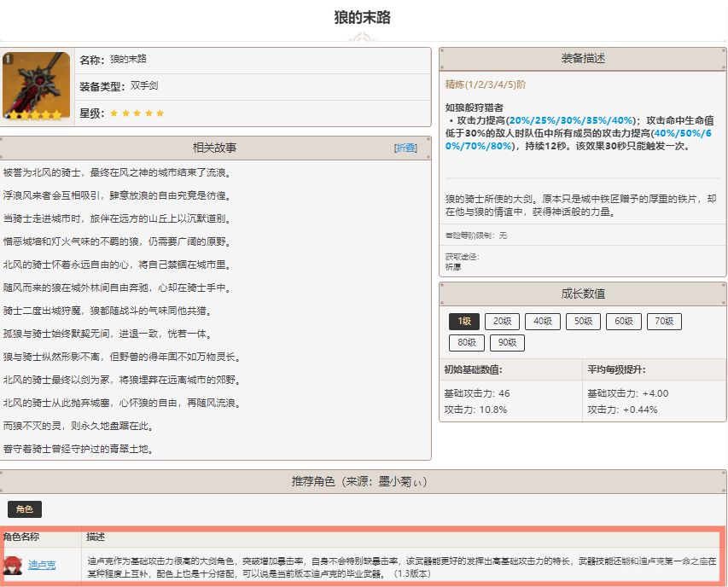Click the 名称: 狼的末路 row
This screenshot has width=728, height=587.
253,61
